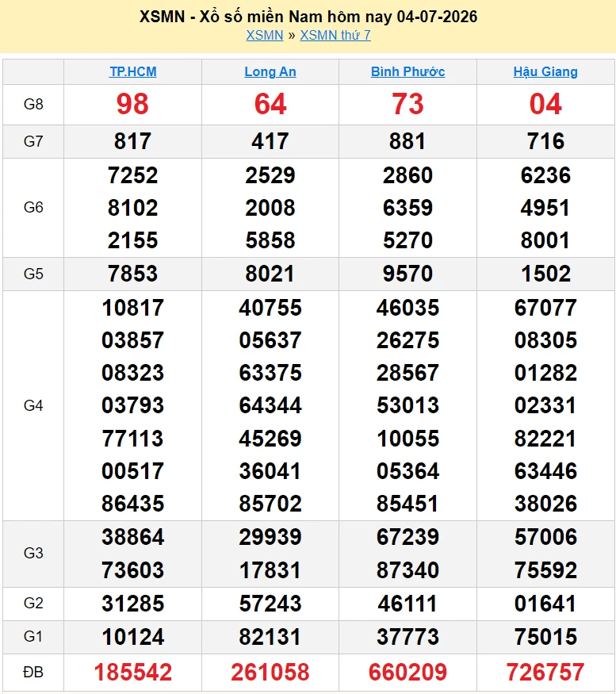Click G3 result 67239

[x=407, y=537]
